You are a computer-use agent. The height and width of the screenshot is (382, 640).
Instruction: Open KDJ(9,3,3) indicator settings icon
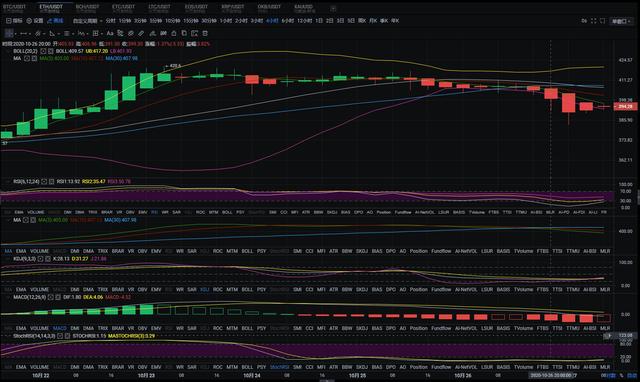(40, 259)
